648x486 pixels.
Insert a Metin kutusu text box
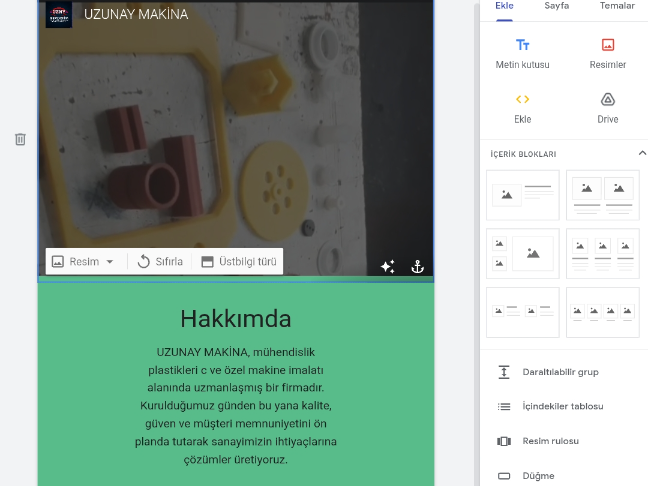522,54
